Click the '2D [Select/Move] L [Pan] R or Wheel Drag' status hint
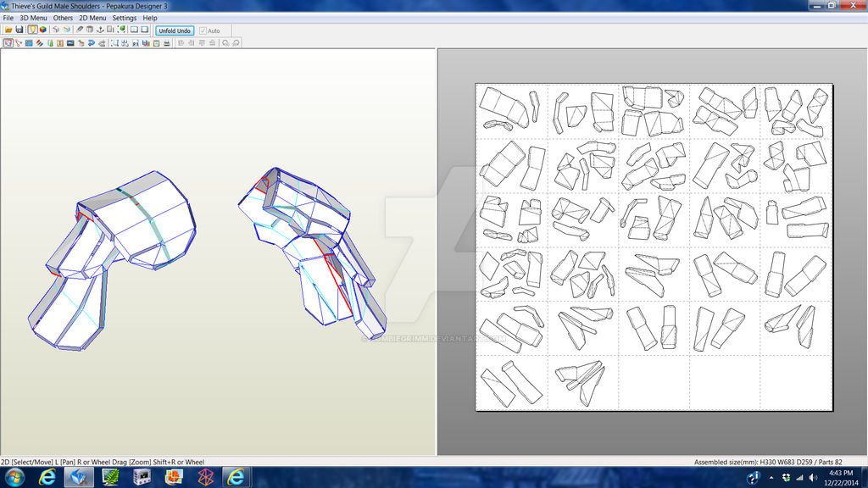868x488 pixels. 103,462
